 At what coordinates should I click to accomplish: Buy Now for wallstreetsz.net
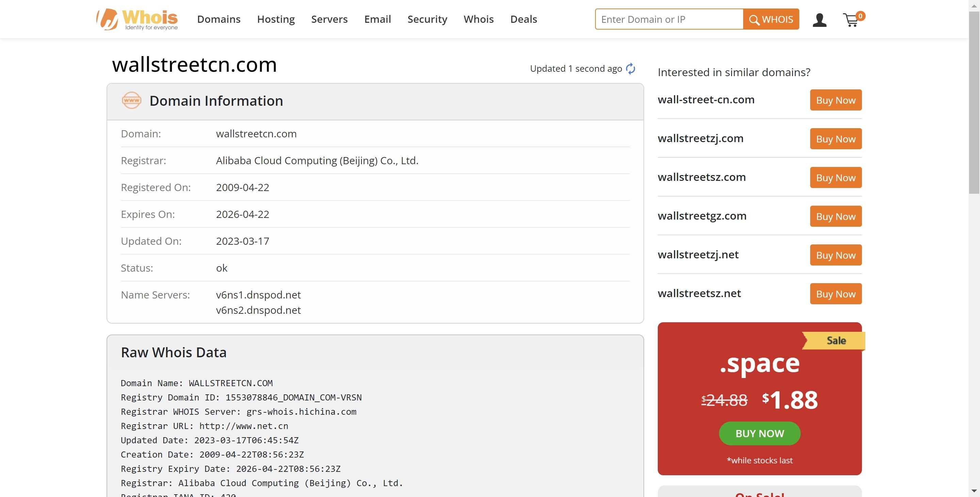(x=835, y=294)
